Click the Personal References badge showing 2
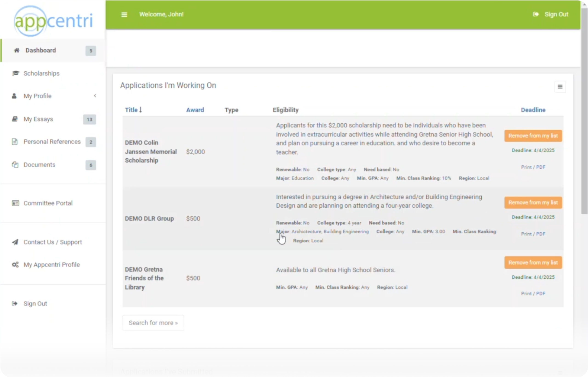 [91, 142]
